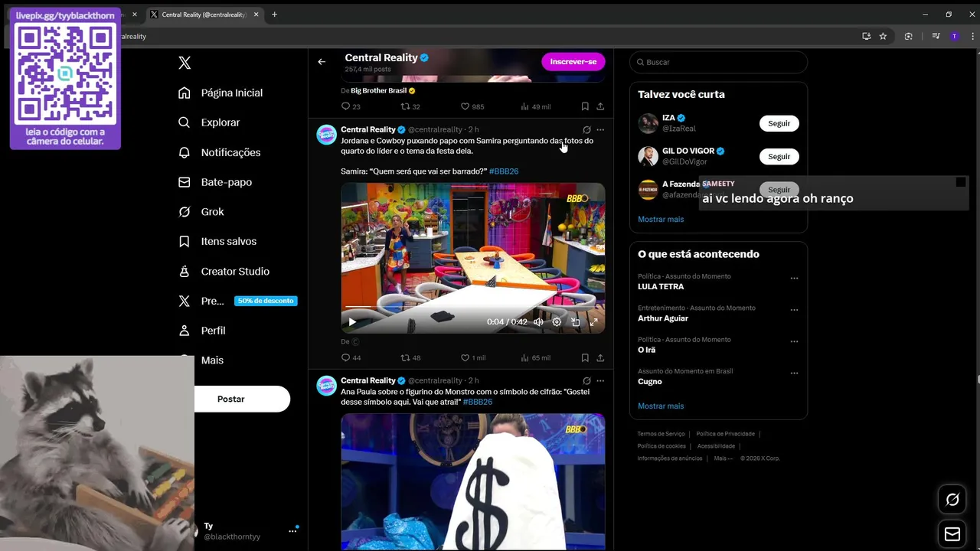Open options for Arthur Aguiar trend

pos(794,310)
